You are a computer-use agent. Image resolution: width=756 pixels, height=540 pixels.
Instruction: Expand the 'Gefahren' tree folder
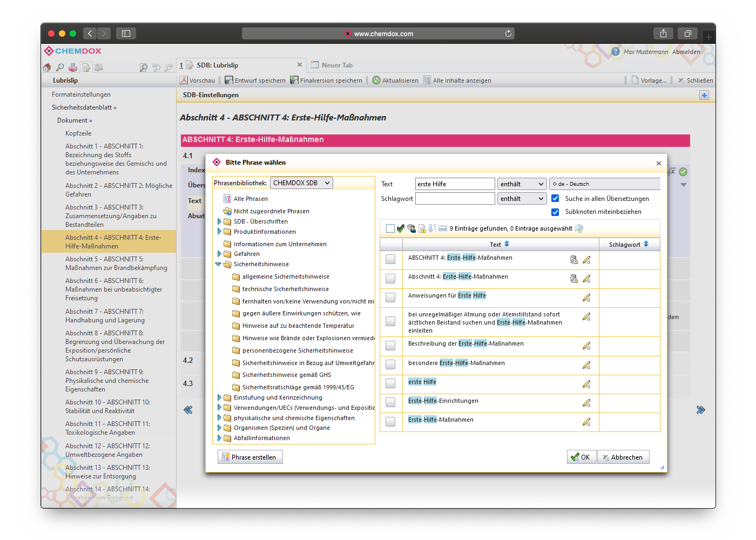pyautogui.click(x=219, y=254)
